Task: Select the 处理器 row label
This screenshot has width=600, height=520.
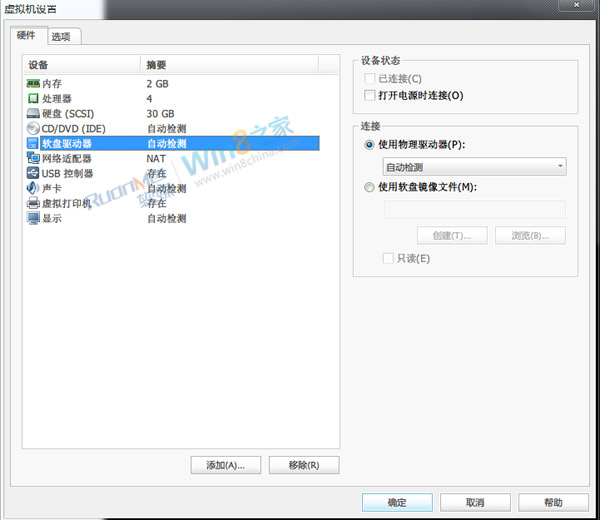Action: (57, 98)
